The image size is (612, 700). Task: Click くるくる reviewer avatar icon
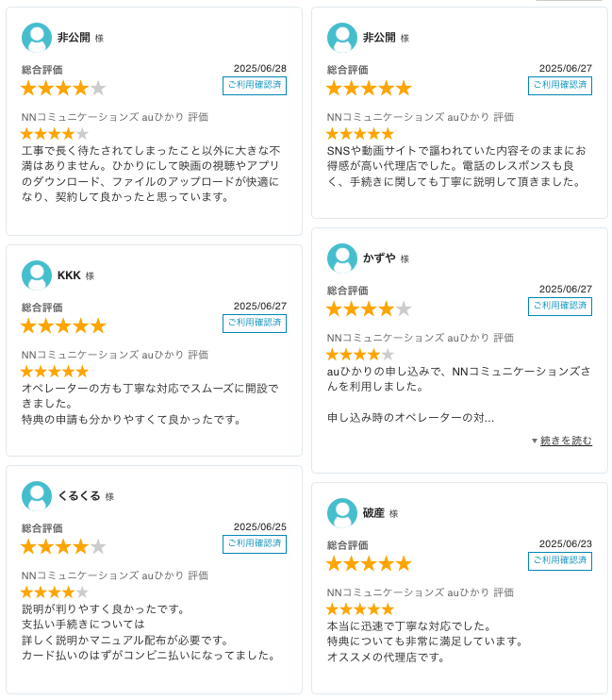click(x=37, y=496)
